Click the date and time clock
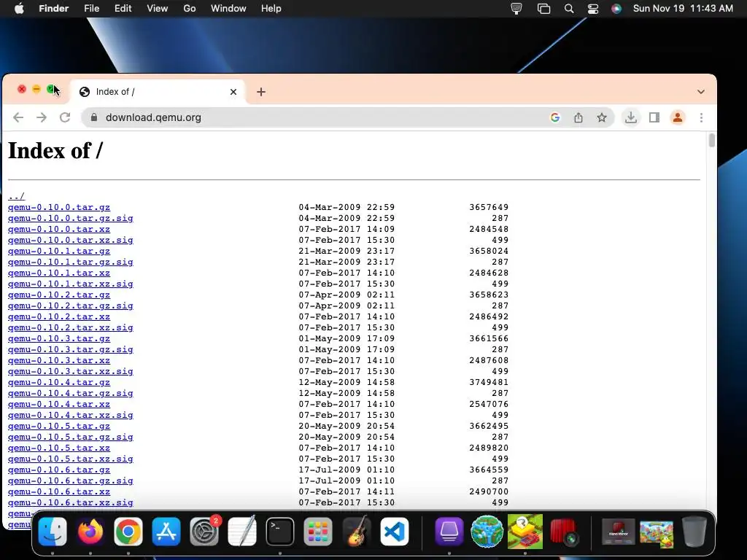The image size is (747, 560). coord(683,9)
